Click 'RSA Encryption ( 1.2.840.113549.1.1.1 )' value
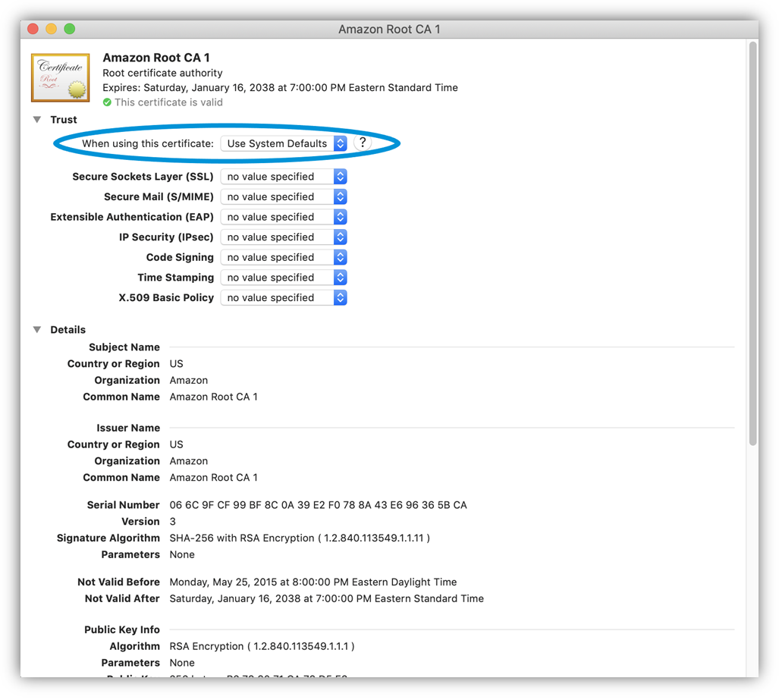The width and height of the screenshot is (779, 700). 262,646
